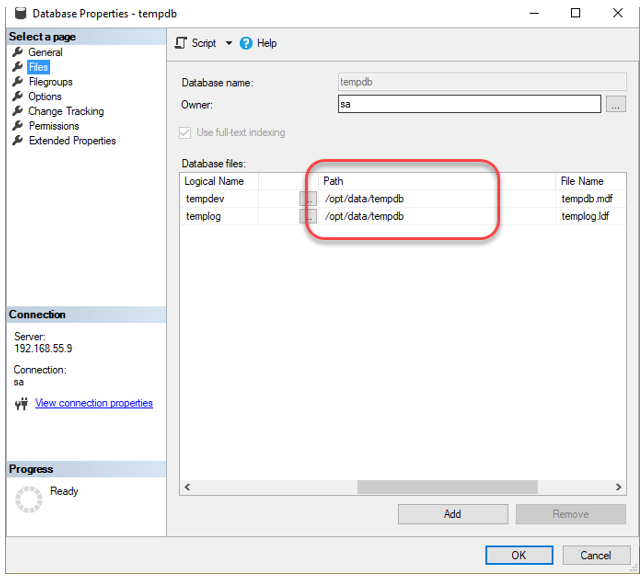This screenshot has height=577, width=643.
Task: Click the Owner text field
Action: coord(469,104)
